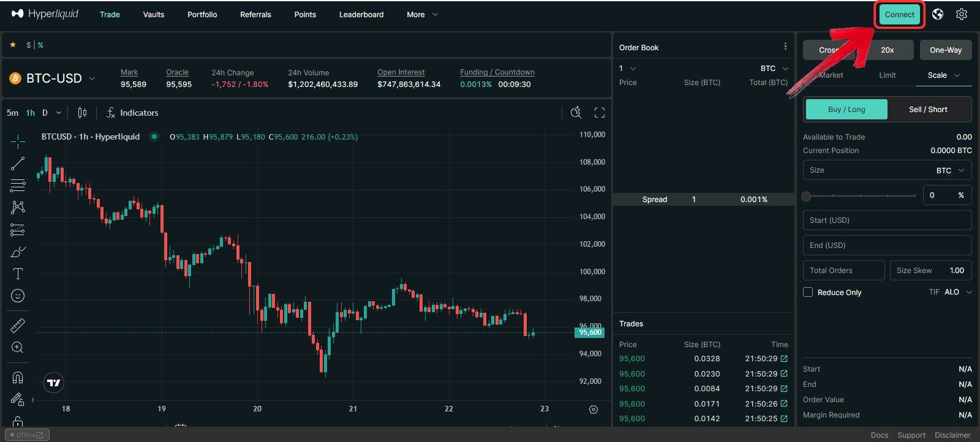Screen dimensions: 980x442
Task: Click the favorites star icon
Action: (13, 45)
